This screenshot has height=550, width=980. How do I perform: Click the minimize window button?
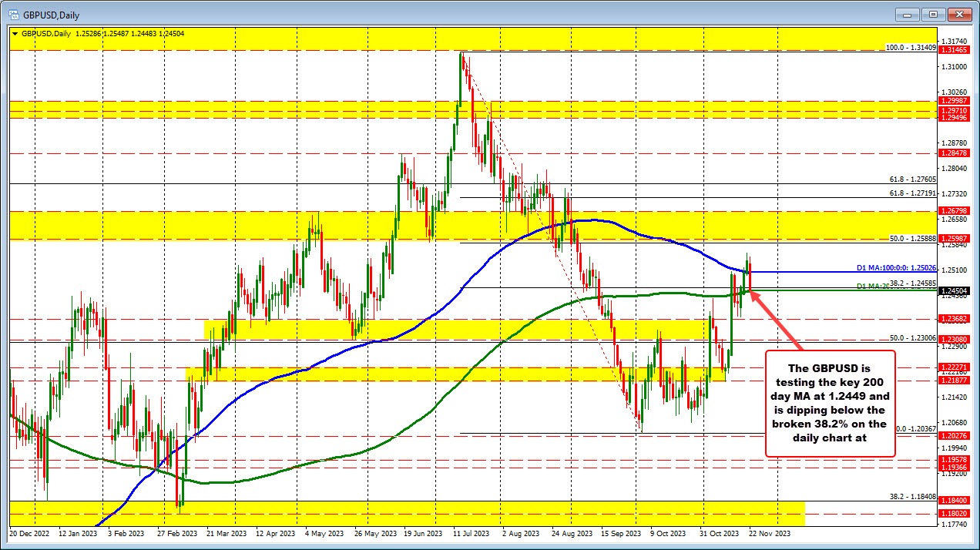click(906, 14)
